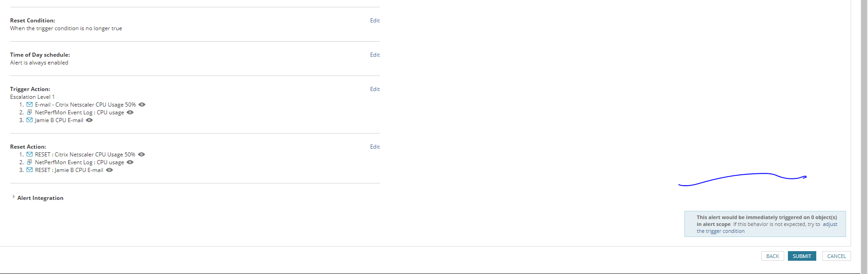Screen dimensions: 868x274
Task: Click envelope icon for Jamie B CPU E-mail
Action: (29, 120)
